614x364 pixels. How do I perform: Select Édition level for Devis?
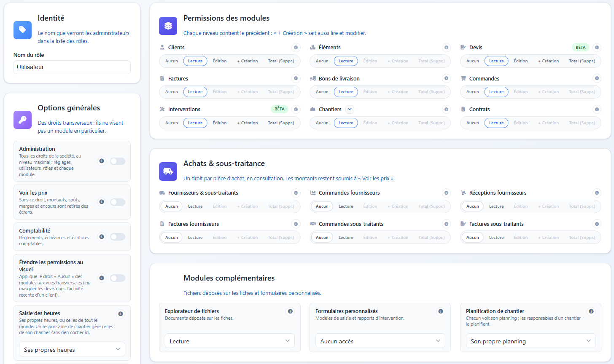point(521,61)
